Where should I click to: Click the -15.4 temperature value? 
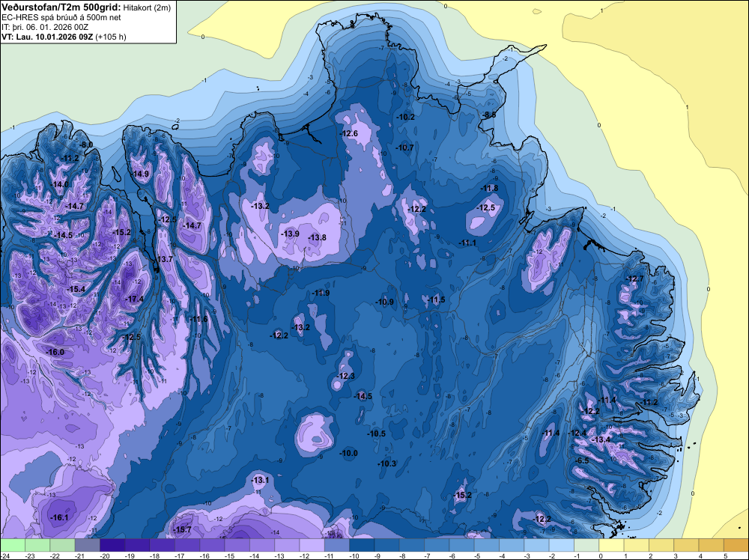point(76,289)
